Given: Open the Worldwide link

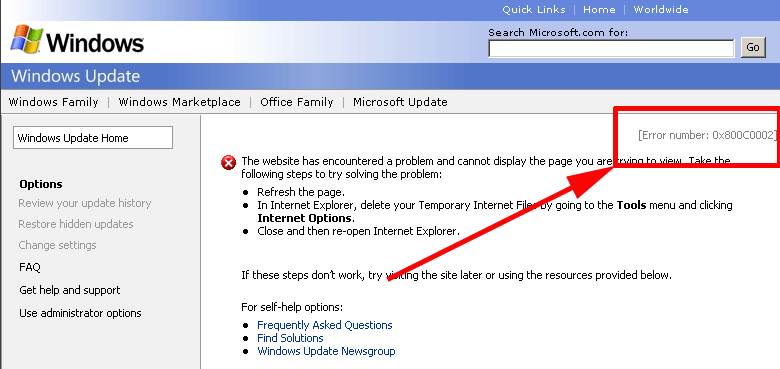Looking at the screenshot, I should pyautogui.click(x=661, y=9).
